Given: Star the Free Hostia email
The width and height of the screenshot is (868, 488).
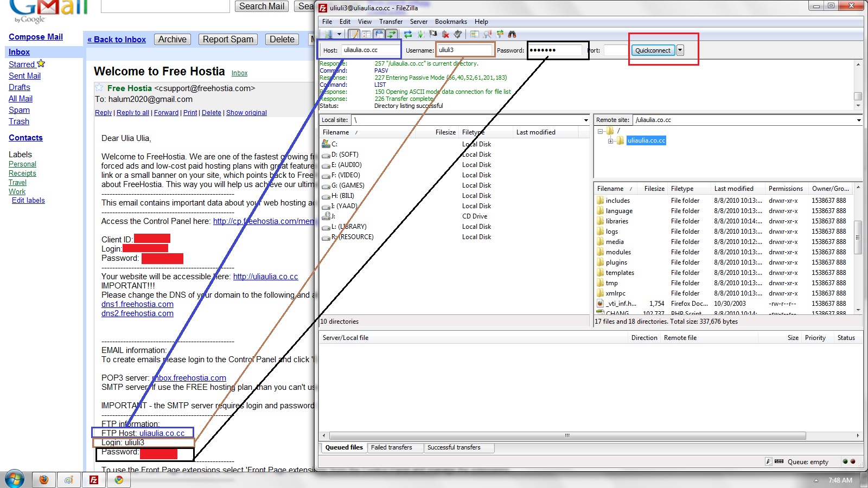Looking at the screenshot, I should pyautogui.click(x=99, y=87).
